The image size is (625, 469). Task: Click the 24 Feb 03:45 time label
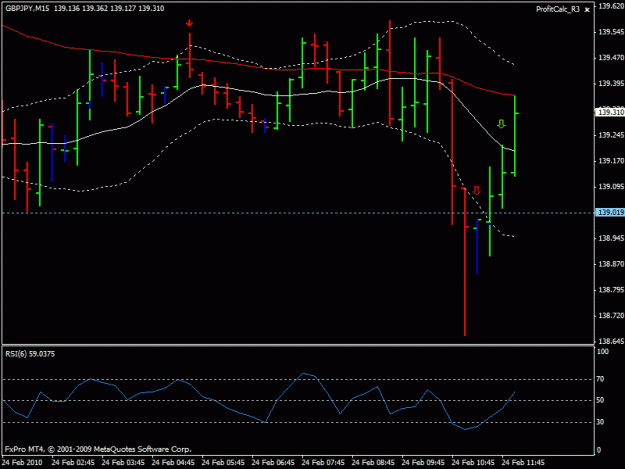coord(123,463)
